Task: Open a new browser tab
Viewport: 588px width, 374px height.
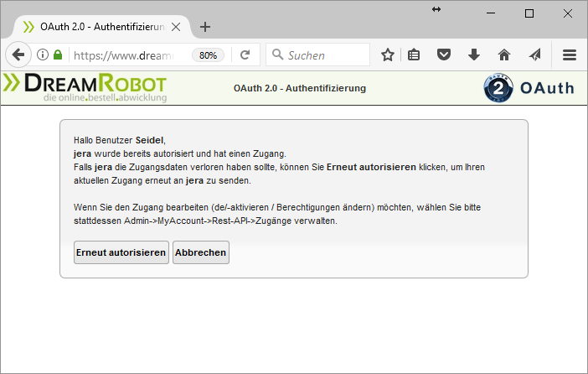Action: [x=205, y=27]
